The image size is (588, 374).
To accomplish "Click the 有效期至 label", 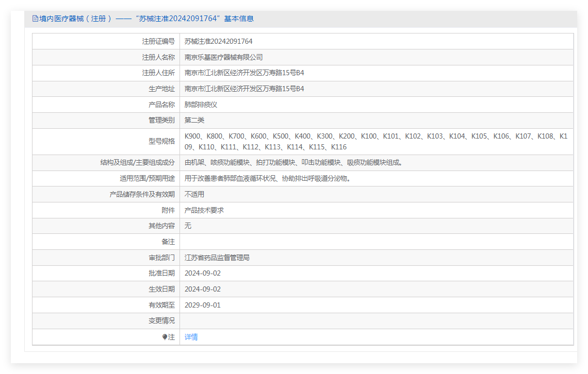I will (x=161, y=305).
